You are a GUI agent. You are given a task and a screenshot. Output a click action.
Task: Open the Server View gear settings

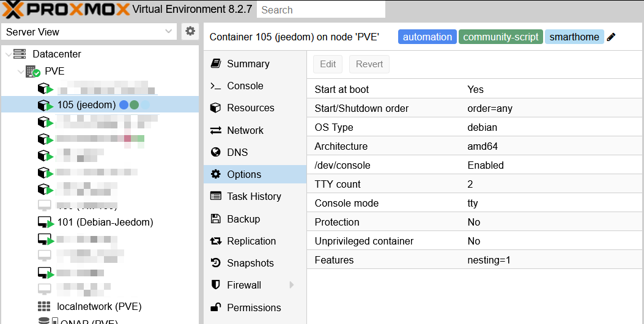(x=190, y=31)
